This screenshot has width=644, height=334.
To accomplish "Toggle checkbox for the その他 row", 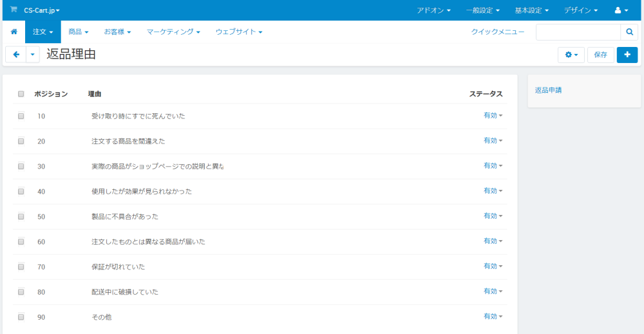I will (x=21, y=317).
